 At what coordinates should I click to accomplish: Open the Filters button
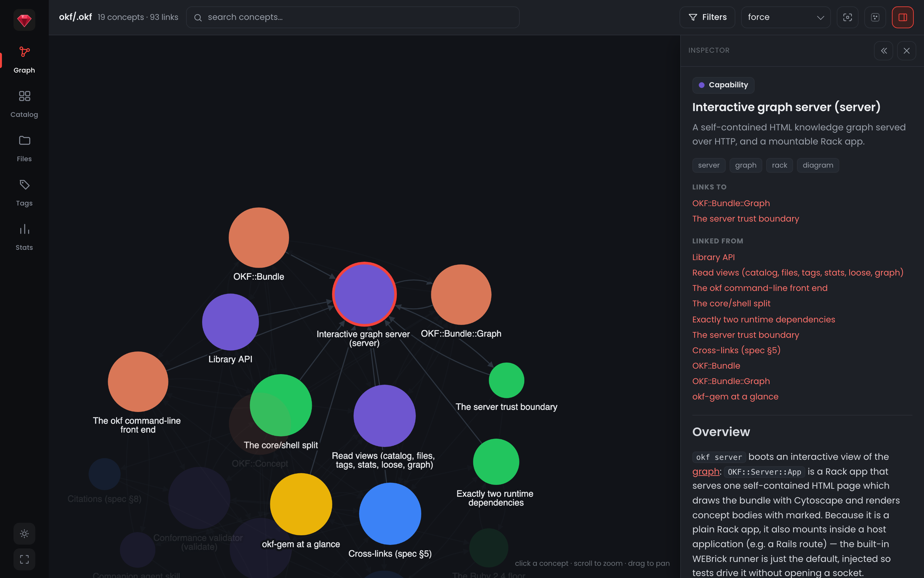tap(707, 17)
